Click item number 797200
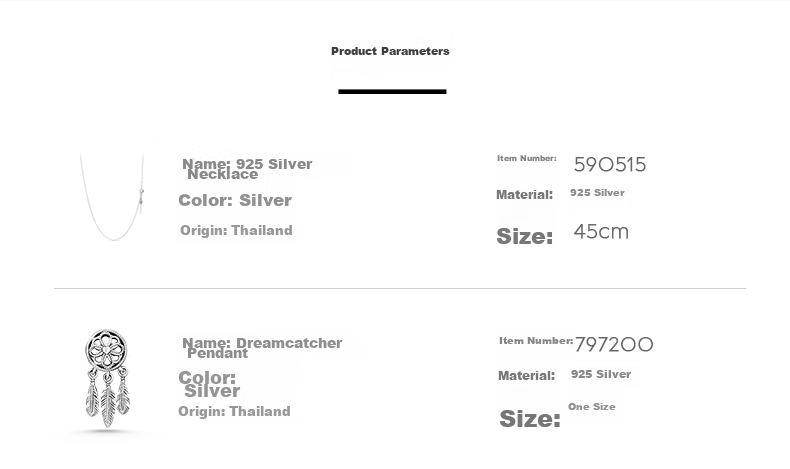 614,345
